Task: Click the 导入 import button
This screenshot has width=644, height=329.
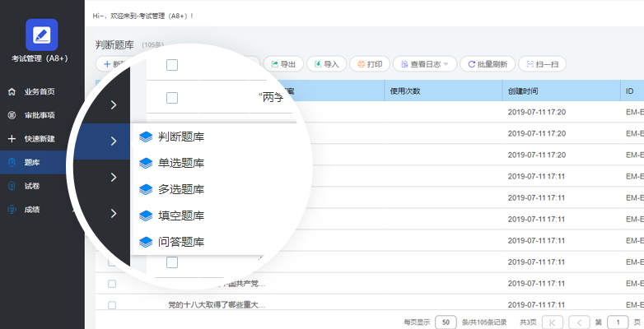Action: pyautogui.click(x=326, y=63)
